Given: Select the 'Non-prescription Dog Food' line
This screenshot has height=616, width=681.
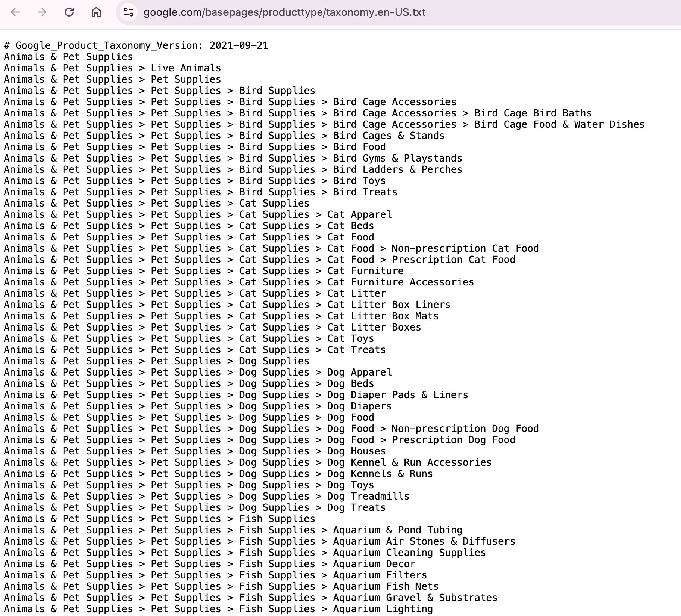Looking at the screenshot, I should pyautogui.click(x=271, y=429).
